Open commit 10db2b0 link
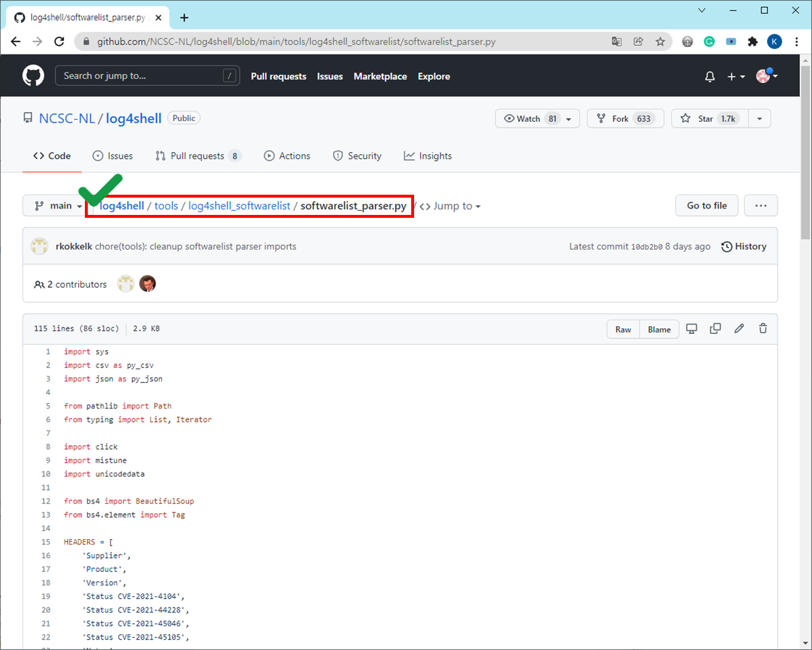The image size is (812, 650). click(x=647, y=247)
